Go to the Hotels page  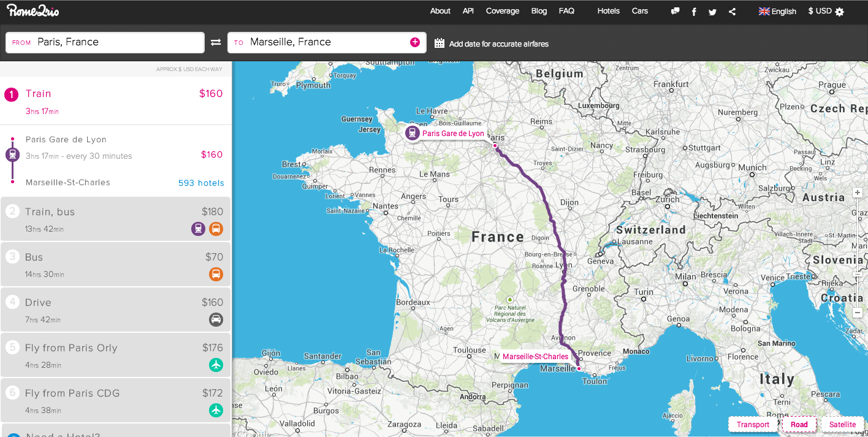tap(608, 11)
